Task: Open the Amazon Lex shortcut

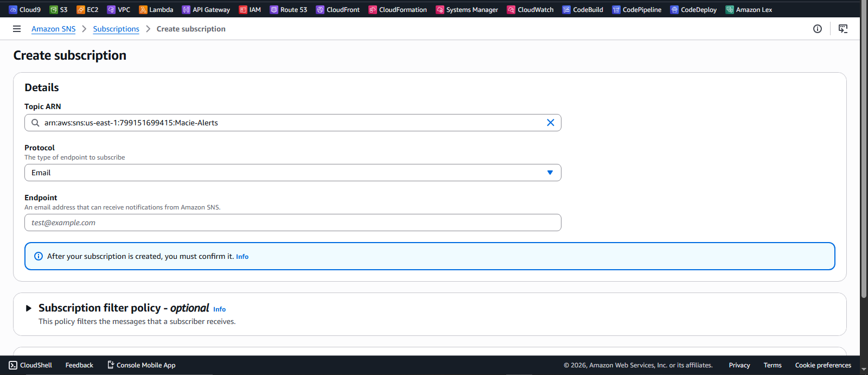Action: [x=749, y=10]
